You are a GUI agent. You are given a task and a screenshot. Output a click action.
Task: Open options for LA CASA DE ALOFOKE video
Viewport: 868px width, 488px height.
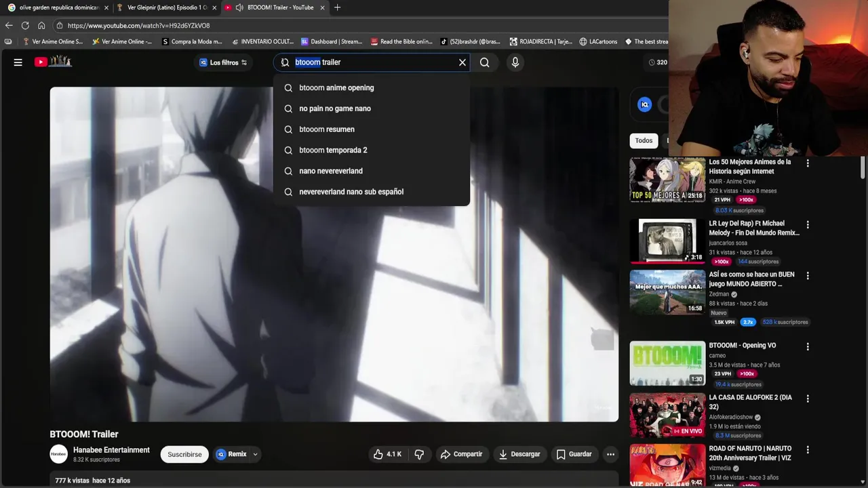coord(808,399)
